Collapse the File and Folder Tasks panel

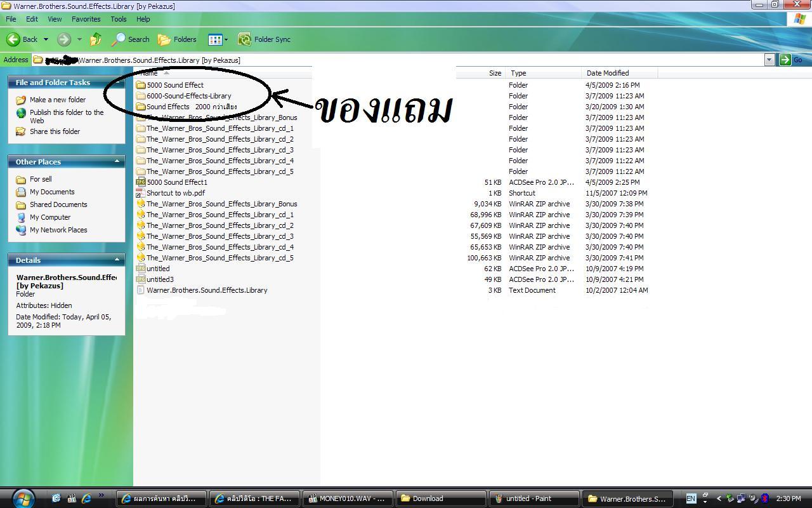[117, 82]
